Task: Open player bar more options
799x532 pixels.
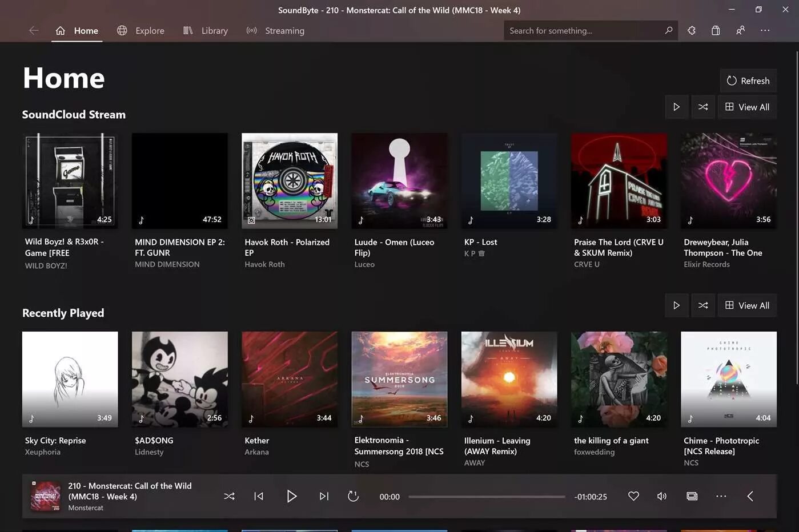Action: click(721, 496)
